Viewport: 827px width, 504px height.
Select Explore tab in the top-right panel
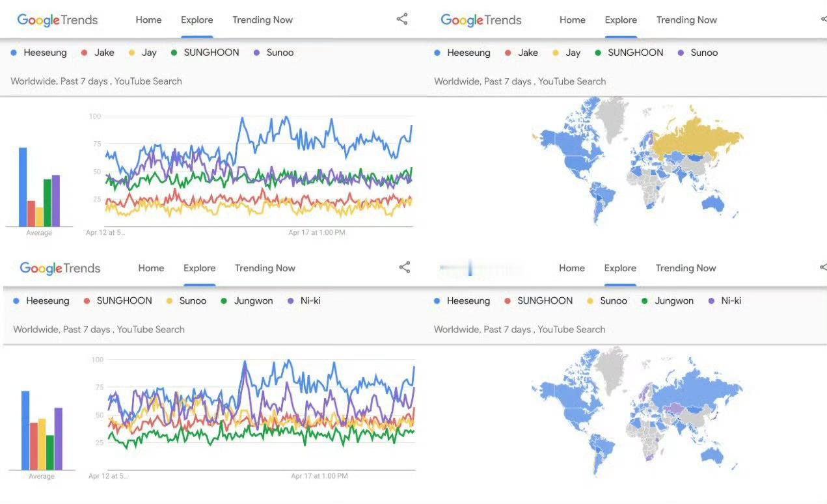[620, 20]
